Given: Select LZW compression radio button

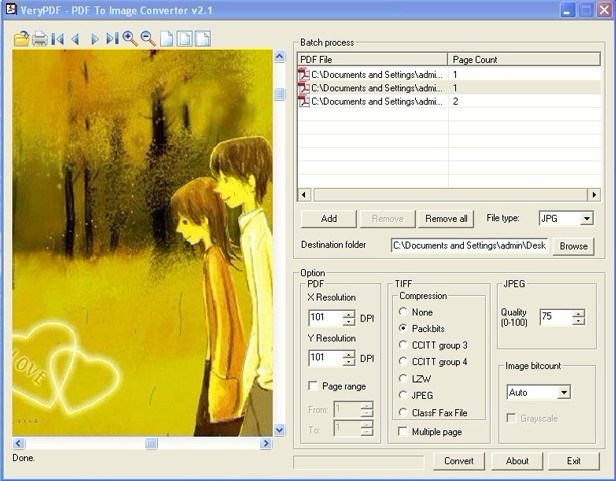Looking at the screenshot, I should (x=403, y=378).
